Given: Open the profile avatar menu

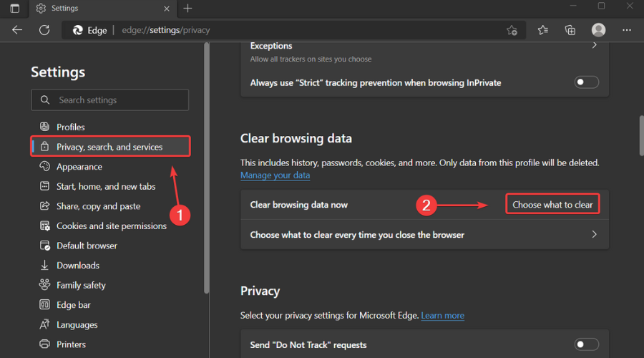Looking at the screenshot, I should click(598, 30).
